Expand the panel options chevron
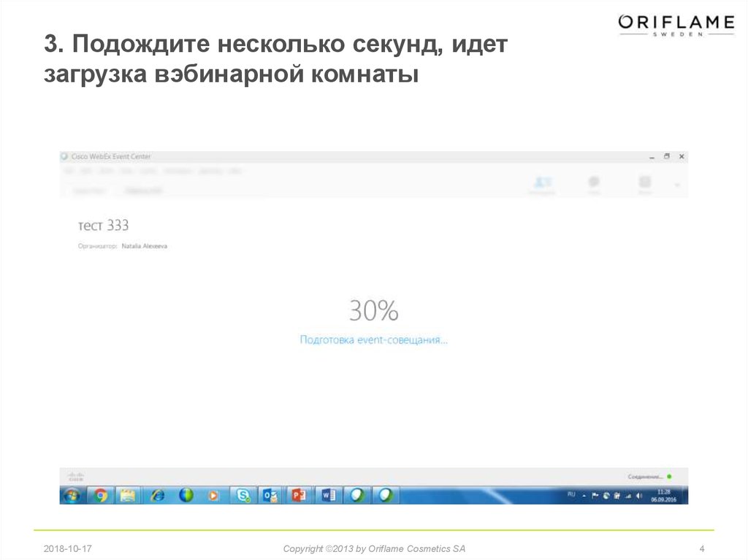 (677, 185)
